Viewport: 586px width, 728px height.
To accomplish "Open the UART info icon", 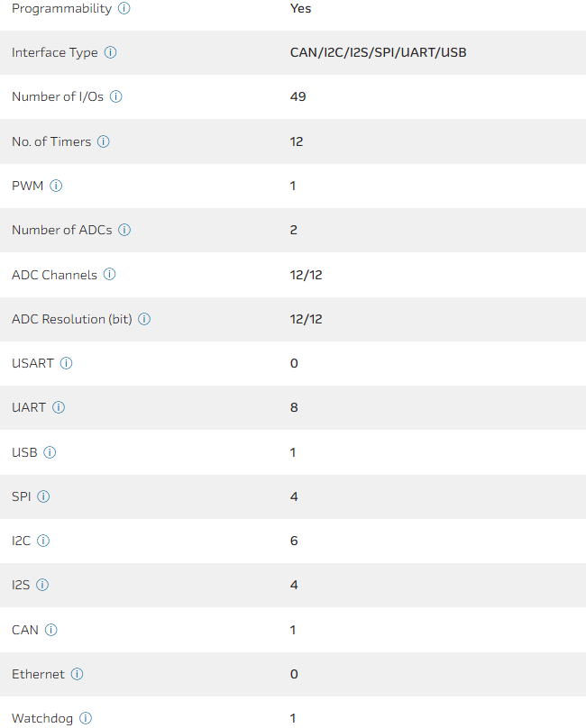I will (59, 407).
